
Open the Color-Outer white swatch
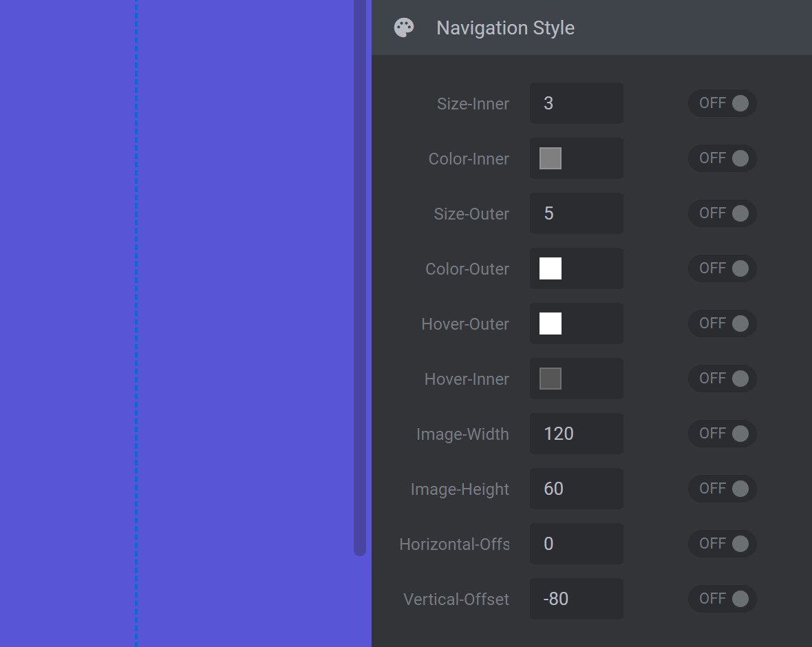(x=551, y=268)
